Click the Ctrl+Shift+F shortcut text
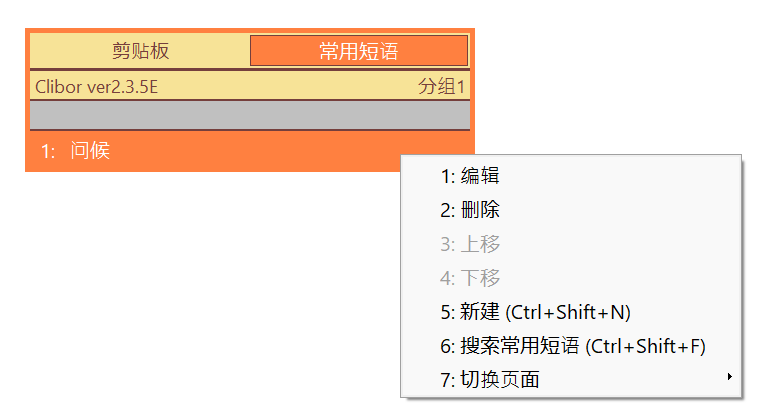Screen dimensions: 778x419 tap(645, 346)
